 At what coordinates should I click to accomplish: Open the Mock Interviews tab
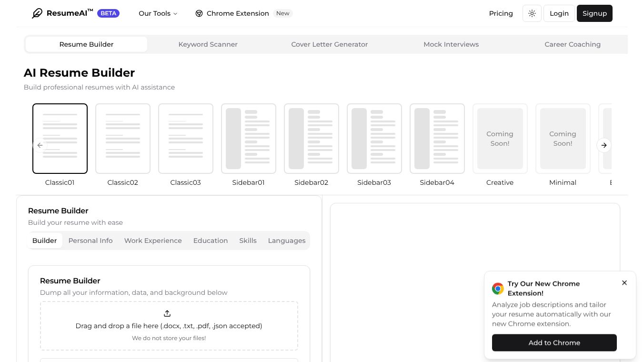(451, 44)
